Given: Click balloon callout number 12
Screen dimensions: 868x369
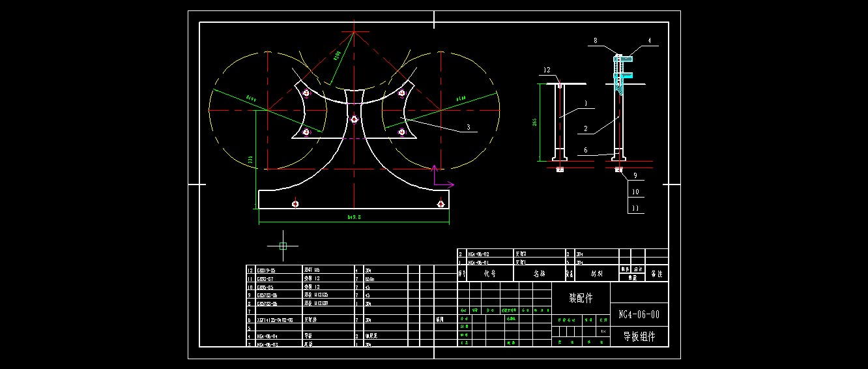Looking at the screenshot, I should tap(547, 70).
